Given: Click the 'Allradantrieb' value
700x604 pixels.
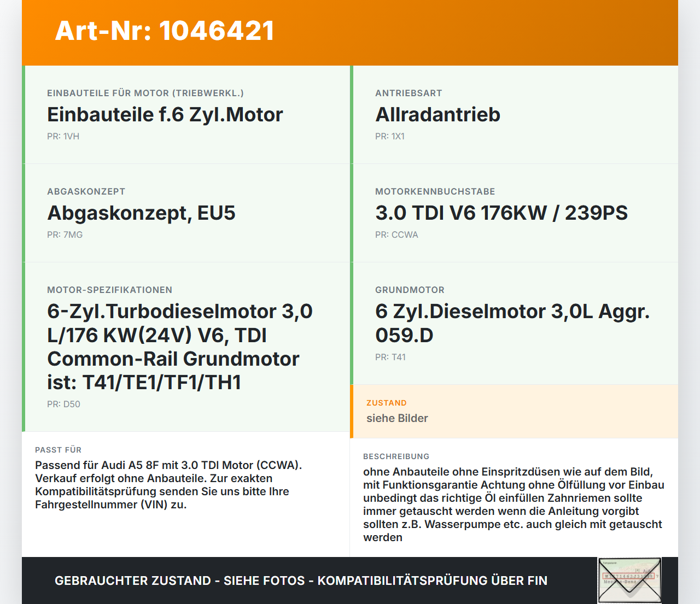Looking at the screenshot, I should [x=437, y=114].
